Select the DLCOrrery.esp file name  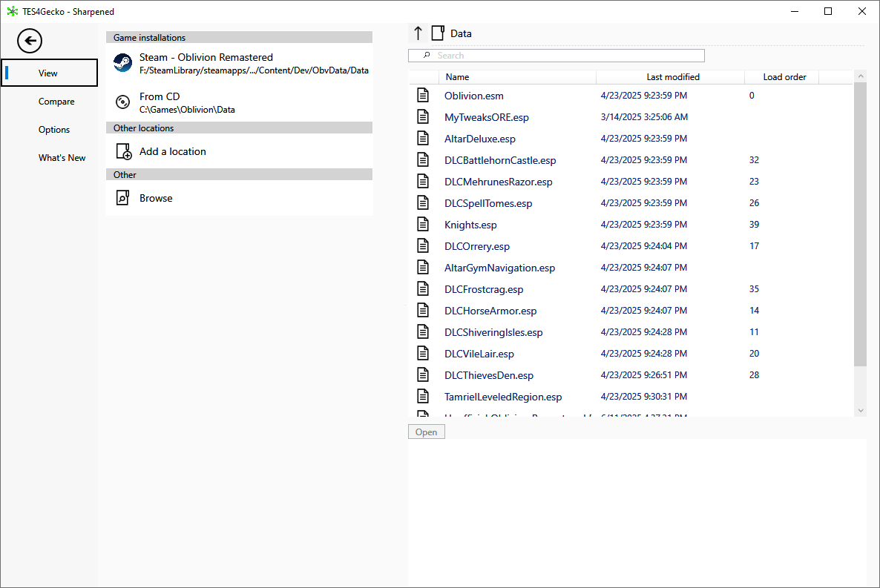tap(477, 246)
